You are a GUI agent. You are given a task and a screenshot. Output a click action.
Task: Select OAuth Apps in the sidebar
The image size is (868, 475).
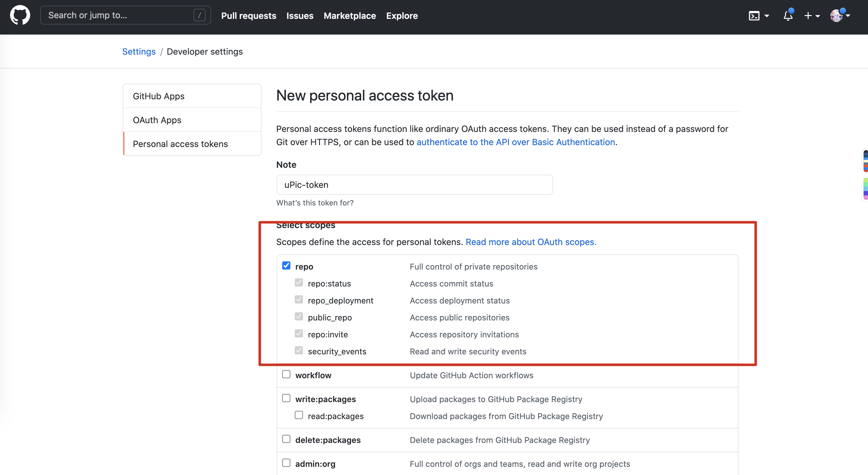tap(157, 120)
